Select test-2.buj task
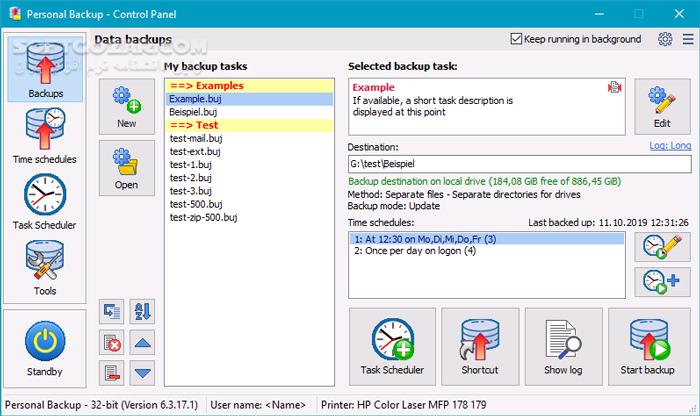This screenshot has width=700, height=416. point(250,178)
